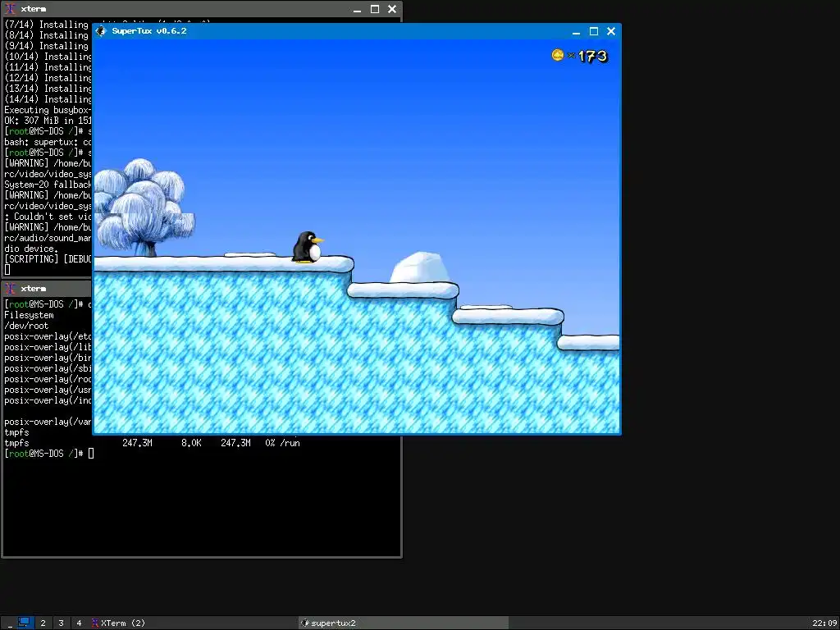The height and width of the screenshot is (630, 840).
Task: Click the '0%' usage value
Action: click(x=270, y=443)
